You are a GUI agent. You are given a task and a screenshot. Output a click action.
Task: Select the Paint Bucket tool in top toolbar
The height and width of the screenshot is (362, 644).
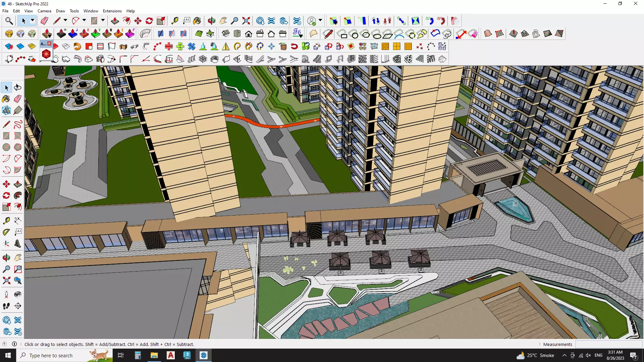tap(197, 21)
